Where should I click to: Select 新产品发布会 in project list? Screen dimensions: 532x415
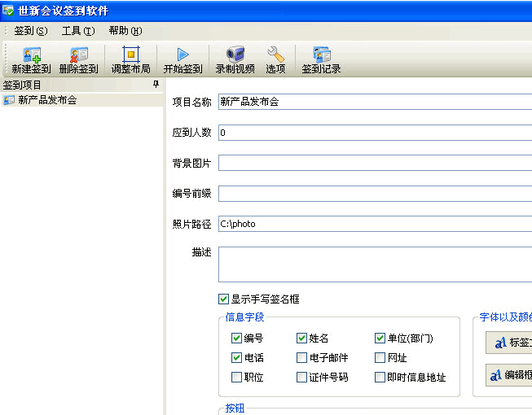click(x=47, y=100)
